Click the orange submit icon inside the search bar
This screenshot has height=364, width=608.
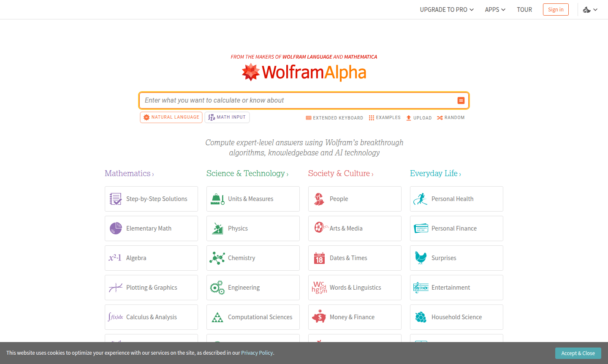click(x=461, y=100)
